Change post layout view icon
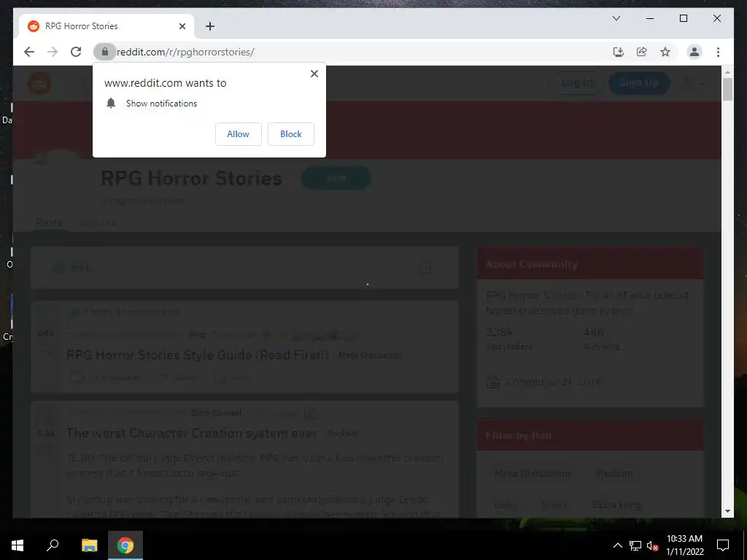 coord(424,267)
